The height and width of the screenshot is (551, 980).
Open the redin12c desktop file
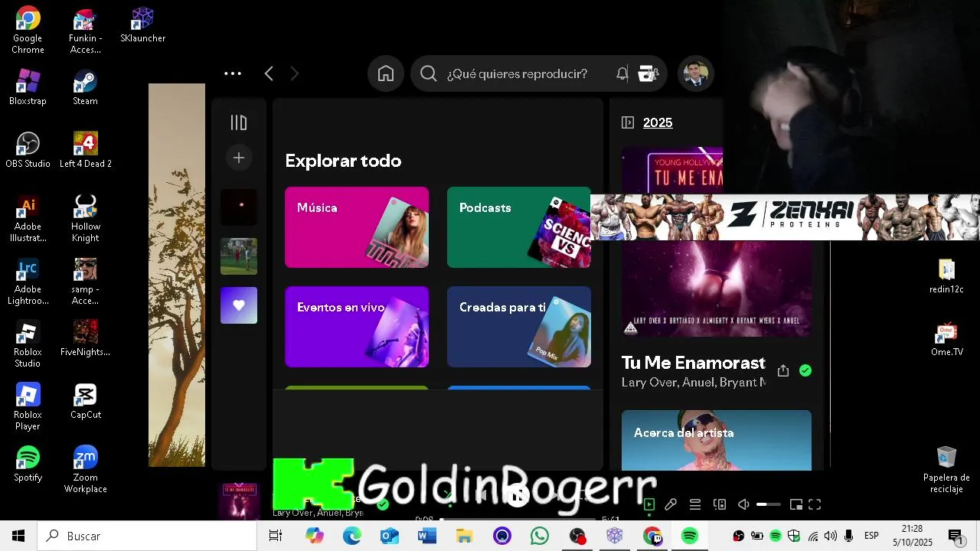(947, 277)
